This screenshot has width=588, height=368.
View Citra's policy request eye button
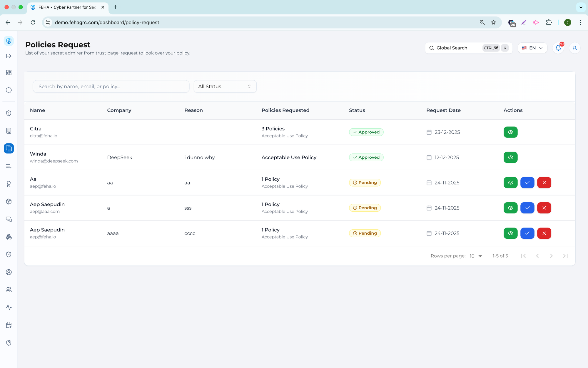pos(510,132)
